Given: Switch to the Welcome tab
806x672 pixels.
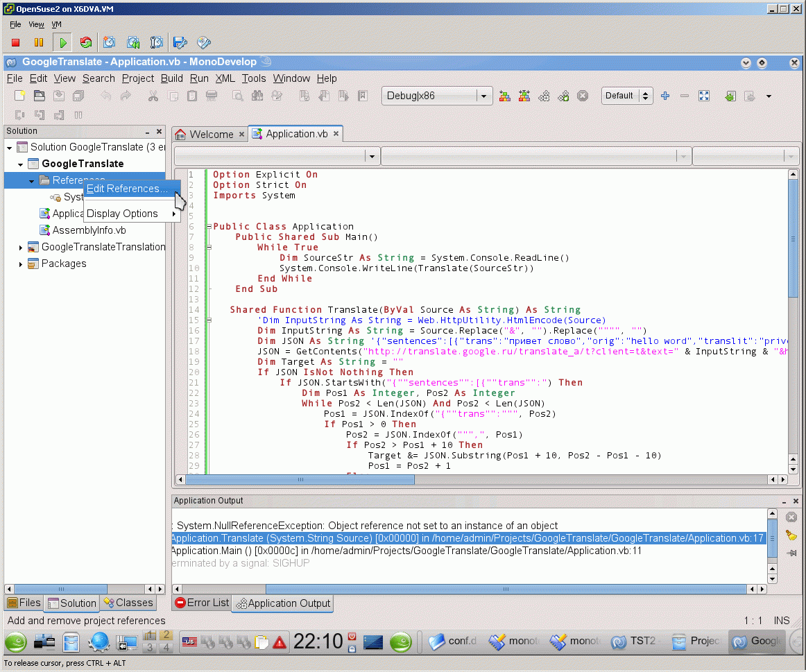Looking at the screenshot, I should pyautogui.click(x=211, y=135).
